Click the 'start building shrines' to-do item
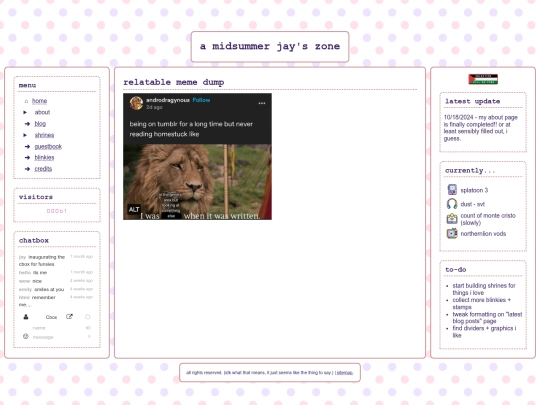This screenshot has height=405, width=540. 484,289
